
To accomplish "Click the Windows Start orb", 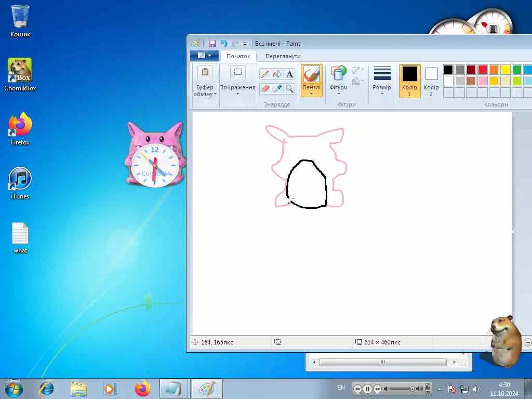I will pos(14,389).
